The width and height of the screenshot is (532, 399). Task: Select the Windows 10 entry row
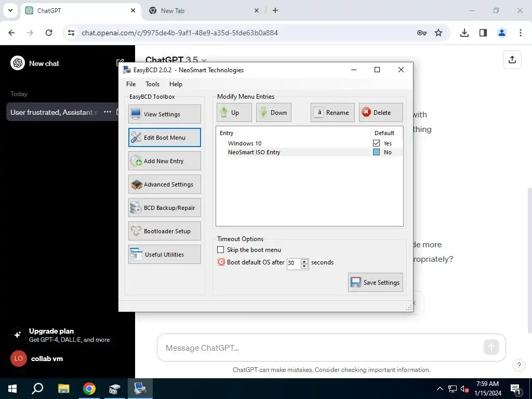click(309, 143)
